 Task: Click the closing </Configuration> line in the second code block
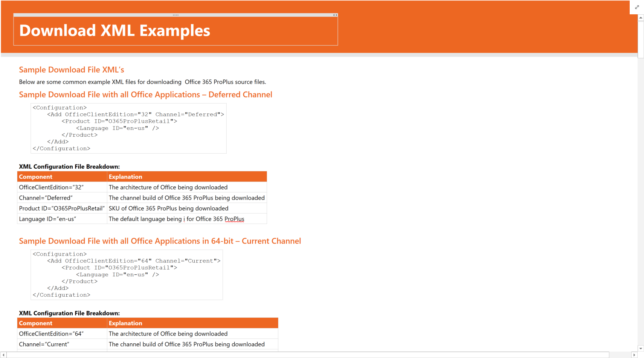point(61,295)
